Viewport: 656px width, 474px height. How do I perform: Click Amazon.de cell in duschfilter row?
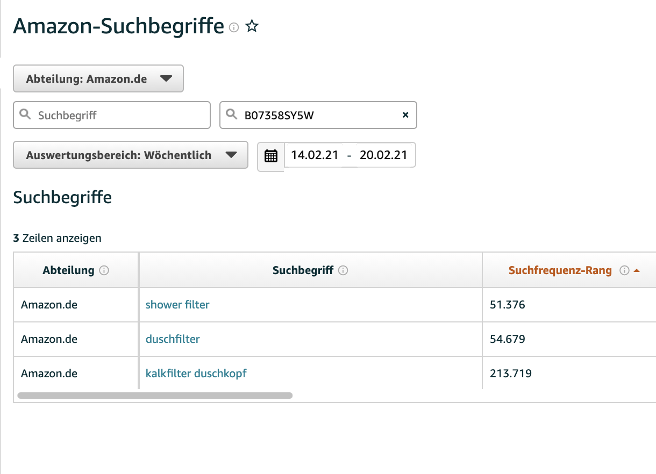[49, 339]
